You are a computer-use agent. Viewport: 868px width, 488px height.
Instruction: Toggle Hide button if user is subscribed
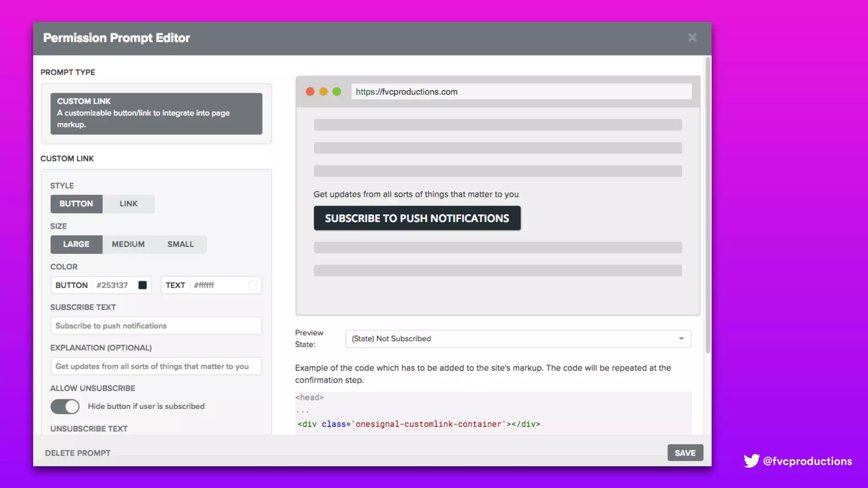point(65,406)
